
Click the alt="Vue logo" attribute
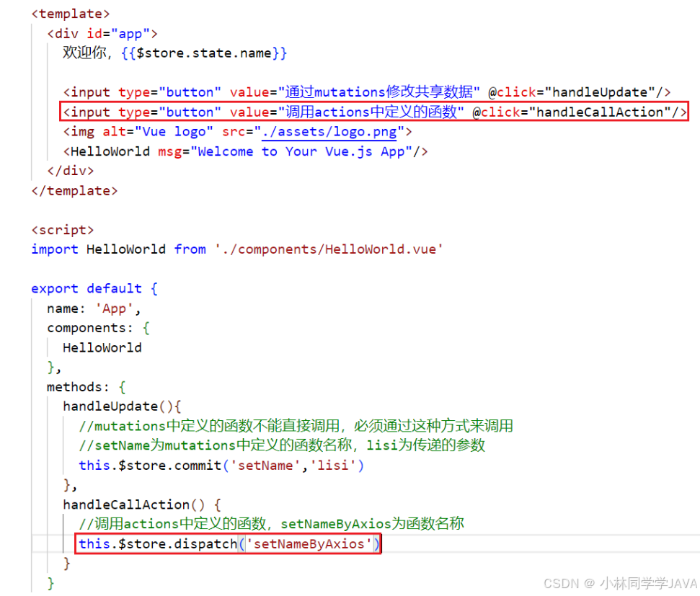(x=158, y=132)
